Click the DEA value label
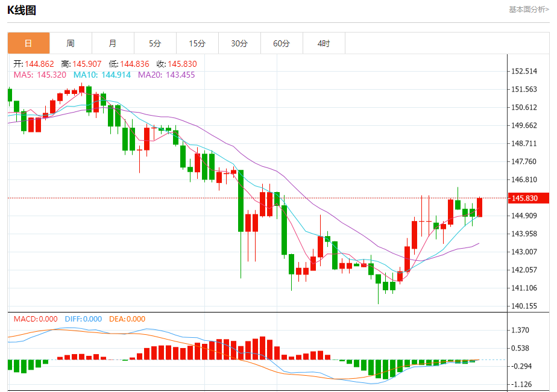The image size is (557, 392). pos(127,319)
